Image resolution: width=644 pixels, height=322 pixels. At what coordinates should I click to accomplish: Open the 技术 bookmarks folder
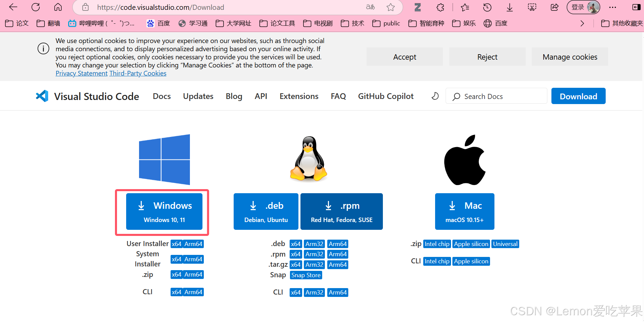pyautogui.click(x=353, y=23)
